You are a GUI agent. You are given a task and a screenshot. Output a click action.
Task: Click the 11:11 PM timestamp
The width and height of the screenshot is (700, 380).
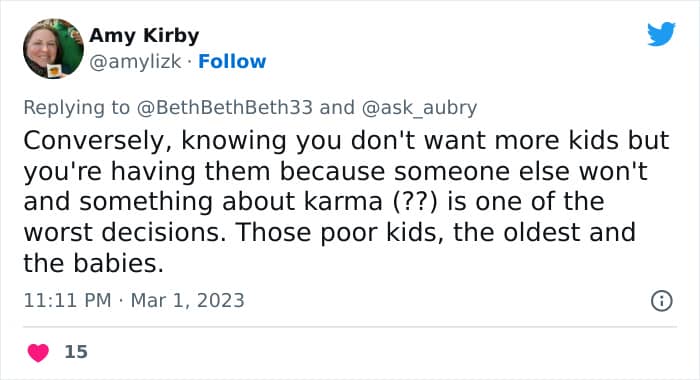pyautogui.click(x=67, y=301)
